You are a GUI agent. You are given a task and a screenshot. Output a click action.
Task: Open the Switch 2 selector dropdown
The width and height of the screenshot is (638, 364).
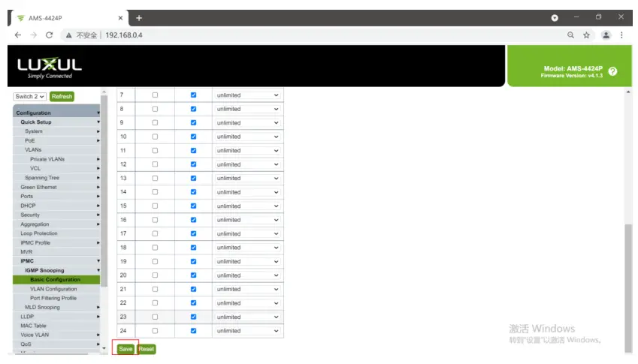(30, 96)
